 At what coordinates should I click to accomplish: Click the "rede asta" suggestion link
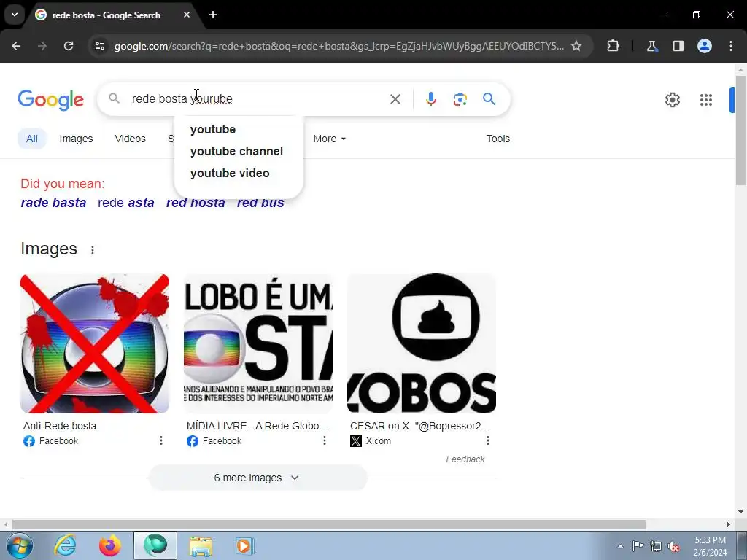point(125,203)
